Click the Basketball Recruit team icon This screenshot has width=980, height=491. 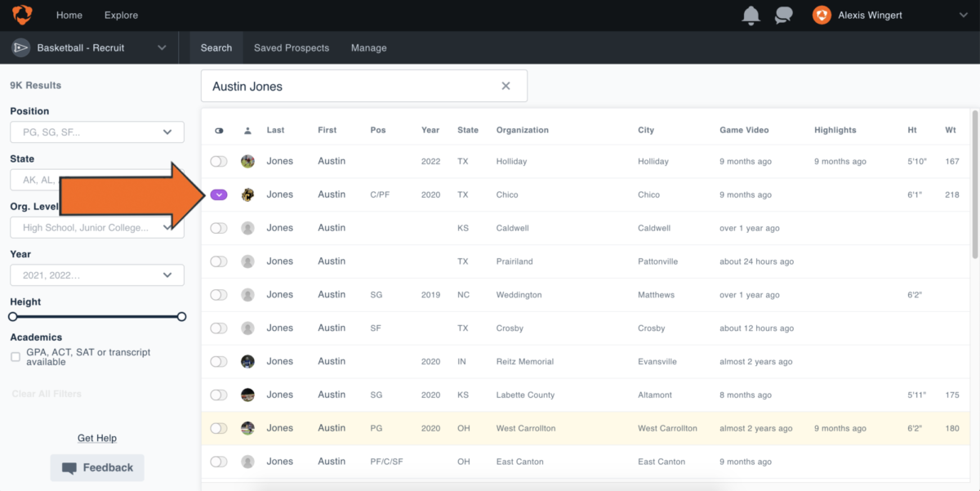coord(21,48)
